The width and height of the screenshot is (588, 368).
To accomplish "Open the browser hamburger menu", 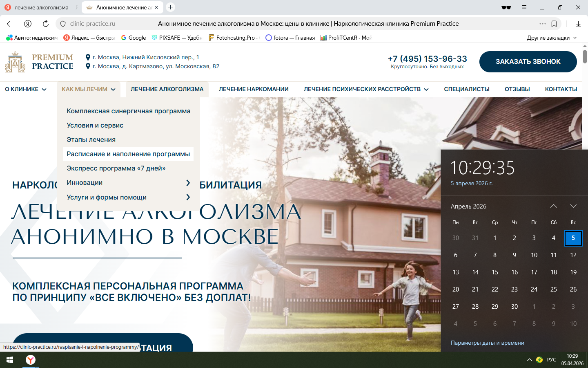I will [524, 7].
